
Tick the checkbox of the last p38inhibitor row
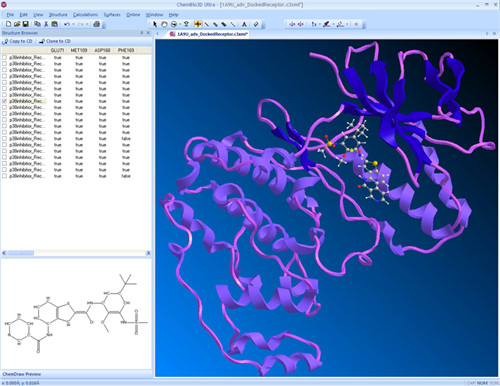pos(4,176)
